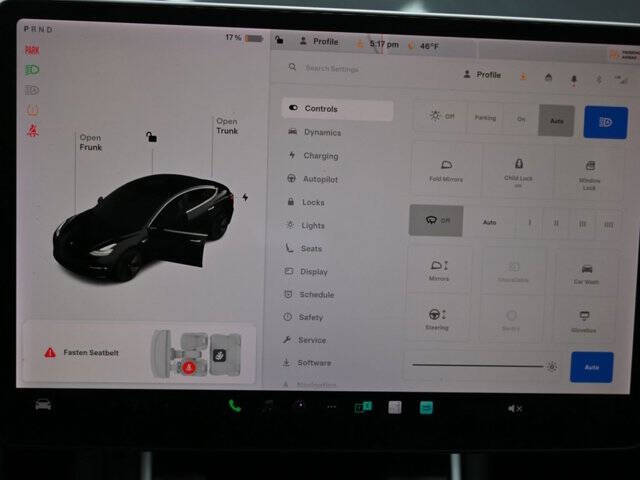Adjust the display brightness slider
Viewport: 640px width, 480px height.
pyautogui.click(x=484, y=365)
